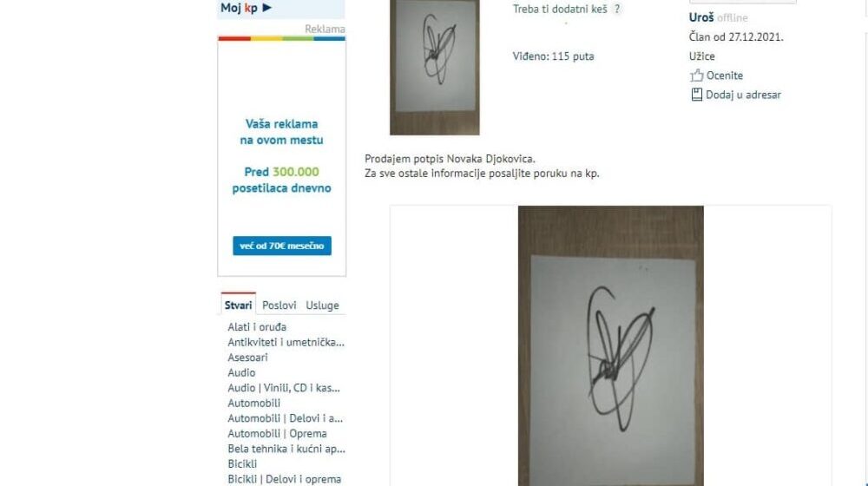The image size is (868, 486).
Task: Click the Dodaj u adresar book icon
Action: coord(696,95)
